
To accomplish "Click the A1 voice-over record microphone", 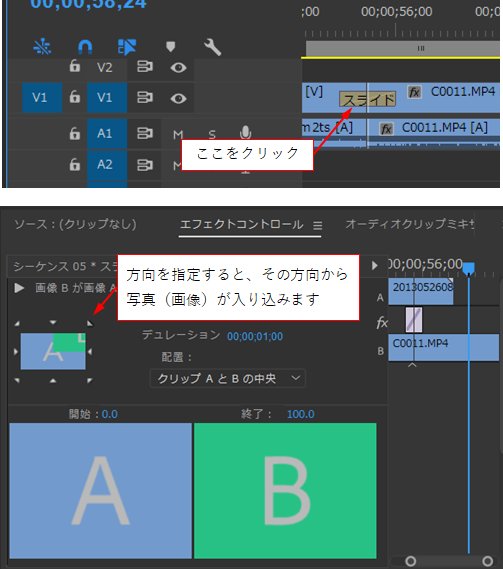I will point(245,133).
